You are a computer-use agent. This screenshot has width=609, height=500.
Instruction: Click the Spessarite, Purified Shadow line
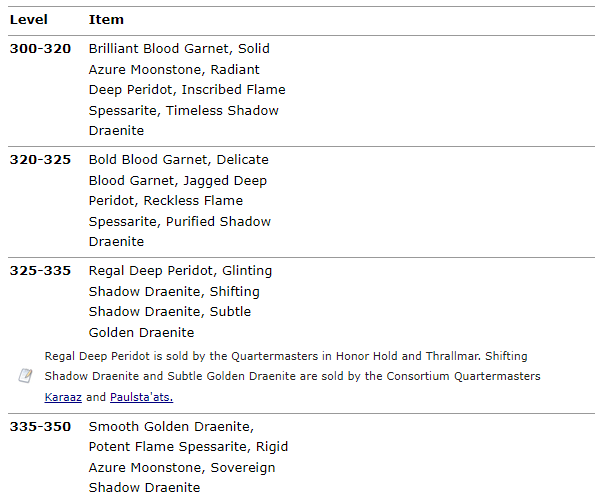click(180, 221)
